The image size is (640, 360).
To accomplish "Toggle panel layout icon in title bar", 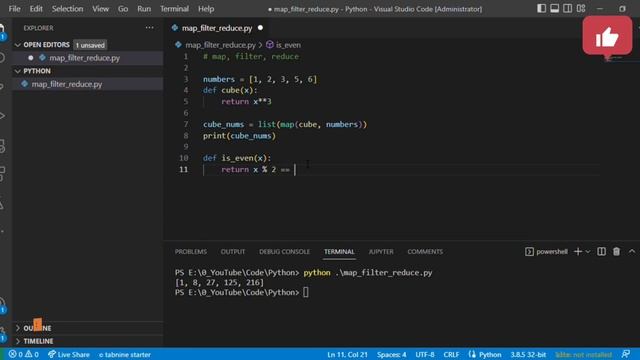I will (x=554, y=9).
